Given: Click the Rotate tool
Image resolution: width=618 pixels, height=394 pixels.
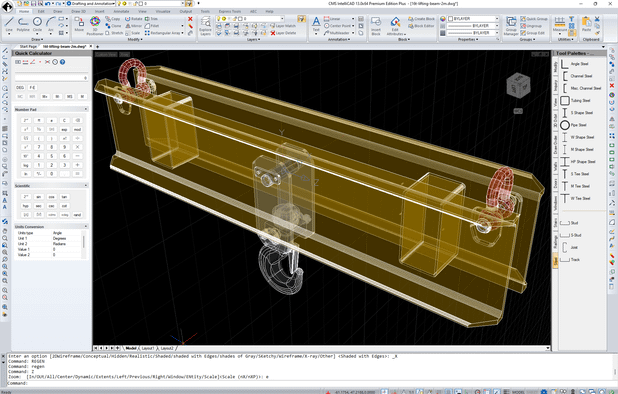Looking at the screenshot, I should [x=134, y=19].
